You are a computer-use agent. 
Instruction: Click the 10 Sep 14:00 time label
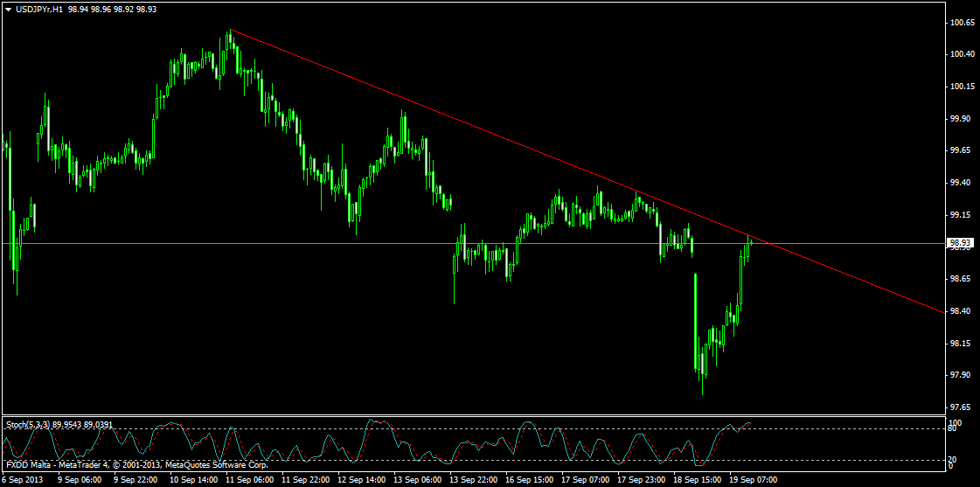[194, 480]
